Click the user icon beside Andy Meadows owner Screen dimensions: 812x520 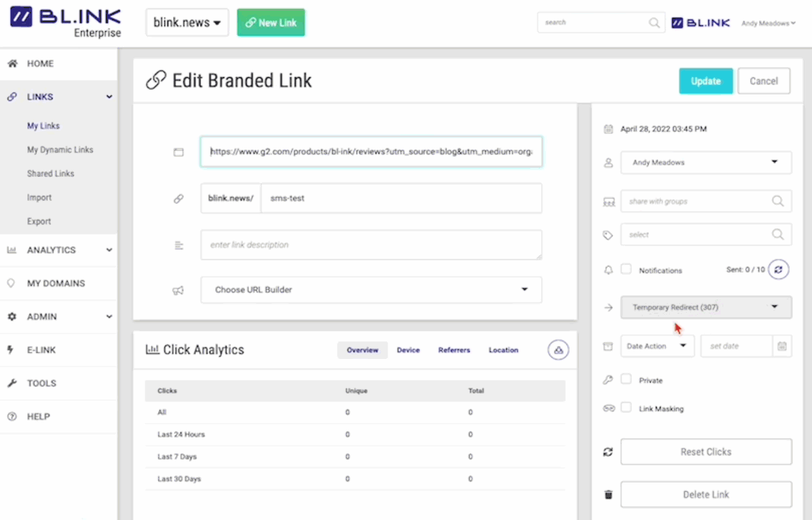point(608,163)
